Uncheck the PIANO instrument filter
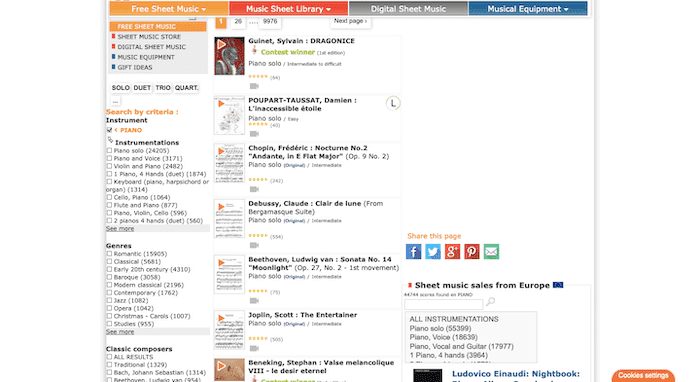 [x=109, y=130]
